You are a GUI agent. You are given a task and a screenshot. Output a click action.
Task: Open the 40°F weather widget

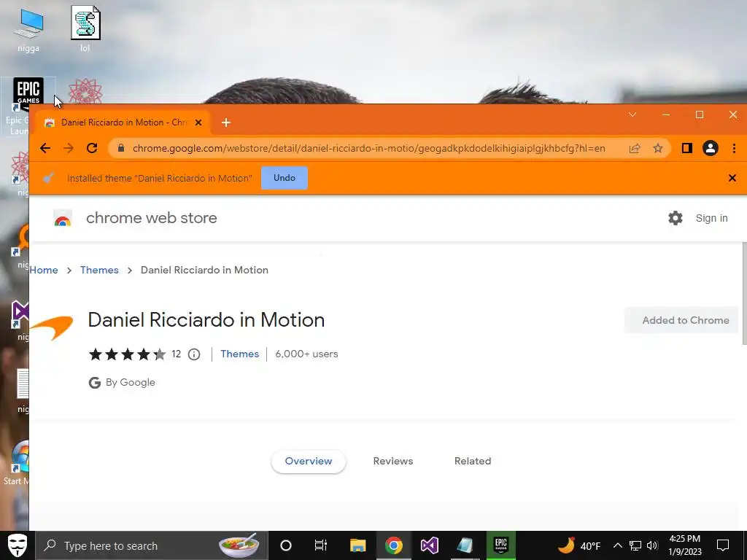pyautogui.click(x=578, y=545)
